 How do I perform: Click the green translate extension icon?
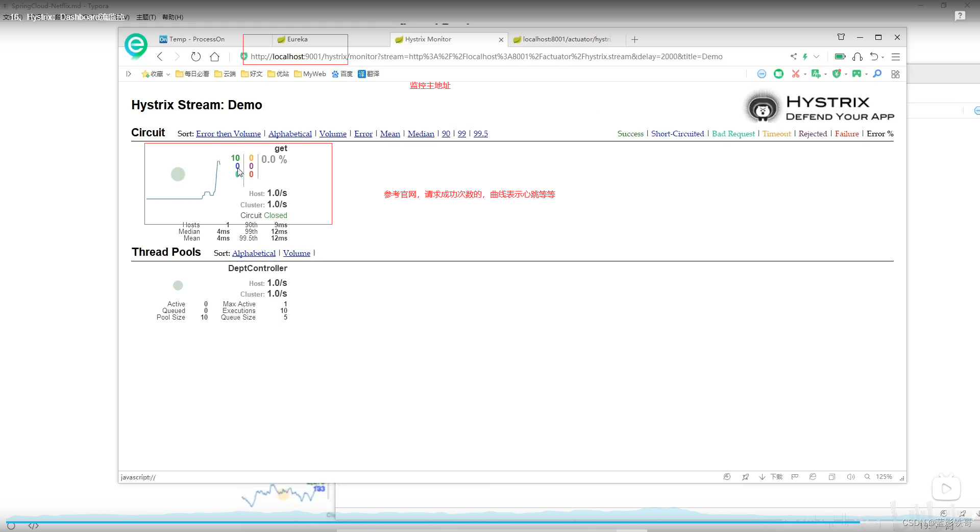click(816, 74)
